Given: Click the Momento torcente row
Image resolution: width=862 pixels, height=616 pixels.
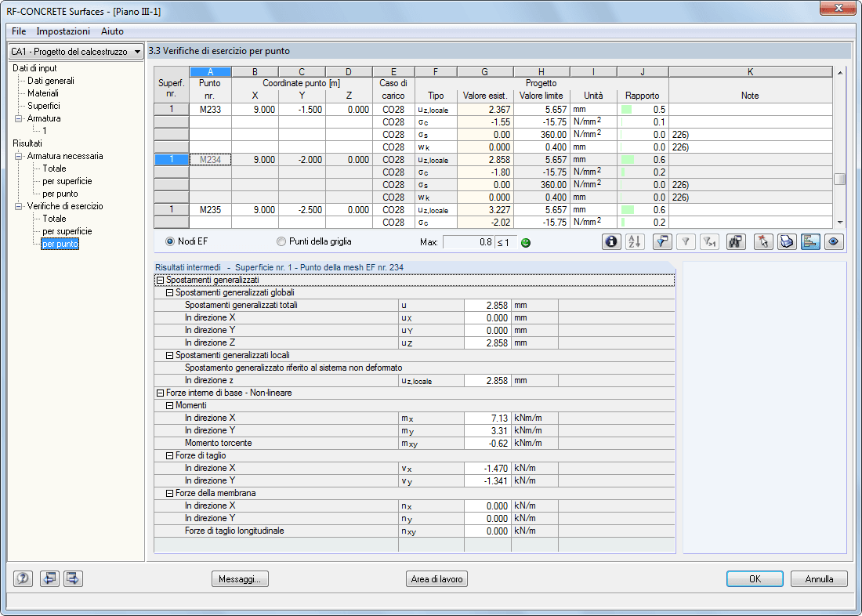Looking at the screenshot, I should click(414, 444).
